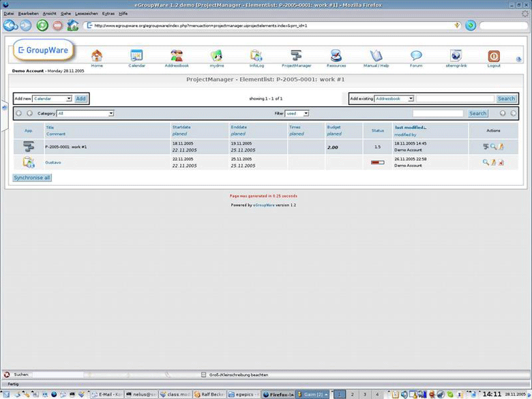This screenshot has width=532, height=399.
Task: Open the Gehe menu
Action: [x=66, y=14]
